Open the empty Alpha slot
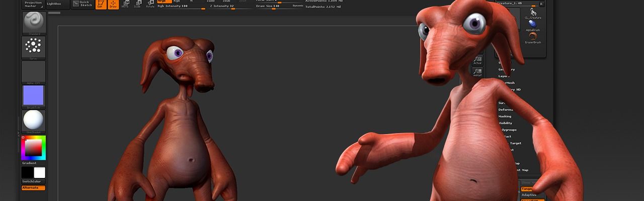This screenshot has height=201, width=644. (x=34, y=72)
